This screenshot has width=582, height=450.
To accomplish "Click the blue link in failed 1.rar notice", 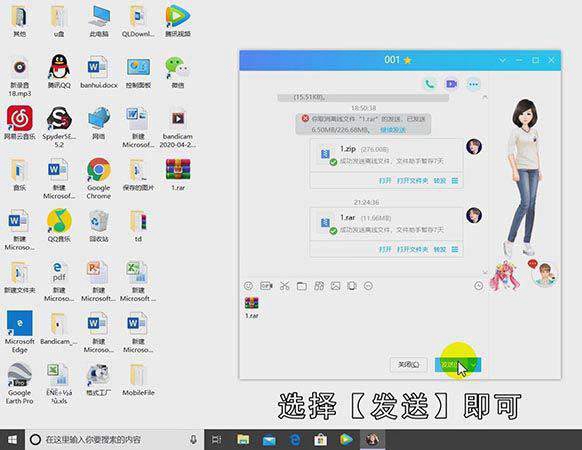I will [x=393, y=130].
